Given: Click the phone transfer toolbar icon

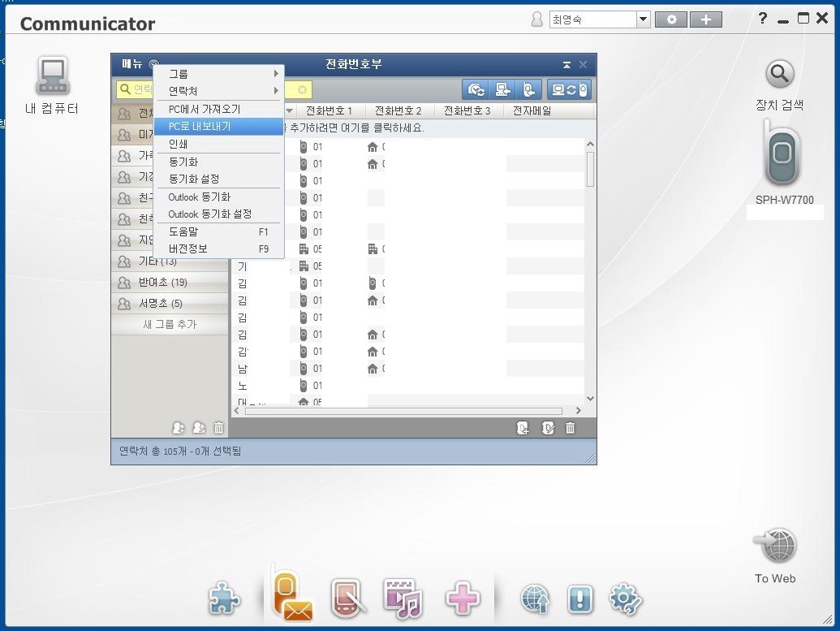Looking at the screenshot, I should pos(529,89).
